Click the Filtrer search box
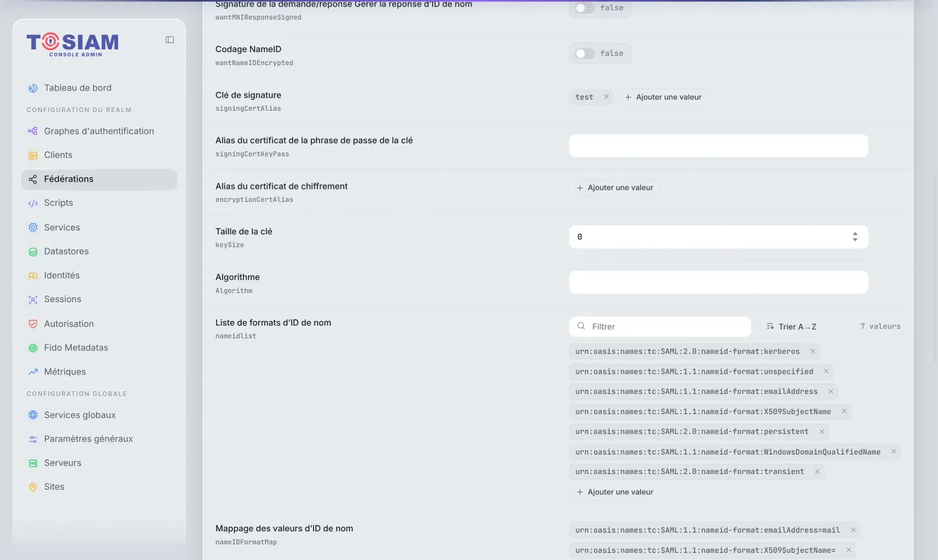This screenshot has width=938, height=560. [x=660, y=327]
